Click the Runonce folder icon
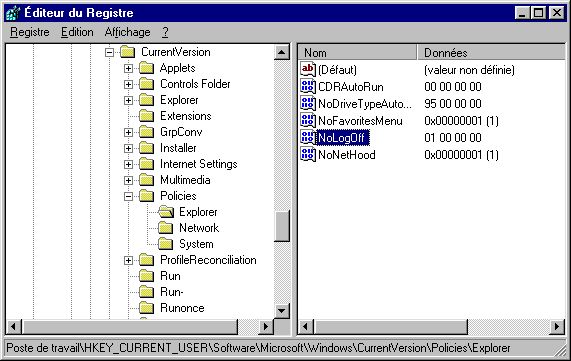 click(147, 308)
